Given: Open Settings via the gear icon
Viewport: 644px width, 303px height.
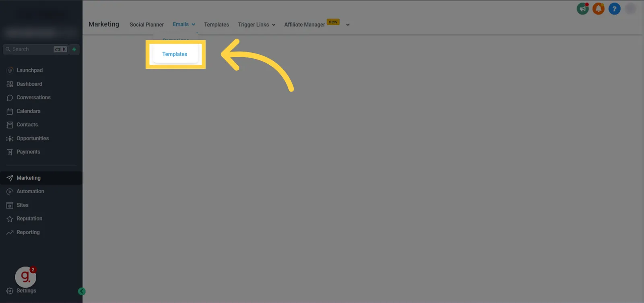Looking at the screenshot, I should tap(10, 291).
